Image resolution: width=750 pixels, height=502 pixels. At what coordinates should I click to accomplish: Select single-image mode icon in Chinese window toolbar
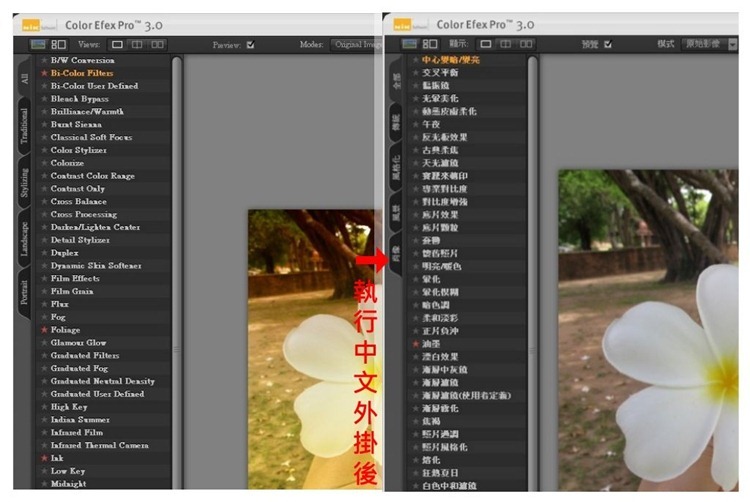(409, 44)
